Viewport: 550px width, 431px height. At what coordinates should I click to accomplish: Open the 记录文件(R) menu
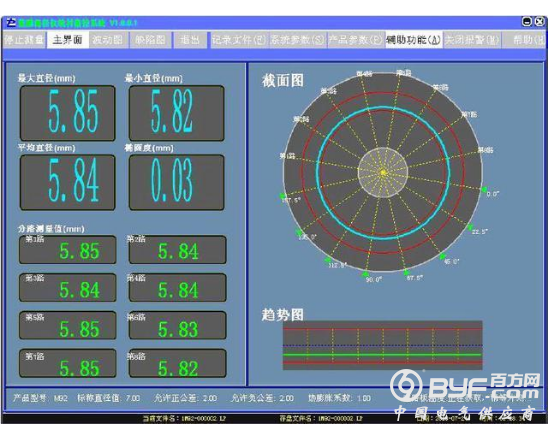(x=239, y=40)
